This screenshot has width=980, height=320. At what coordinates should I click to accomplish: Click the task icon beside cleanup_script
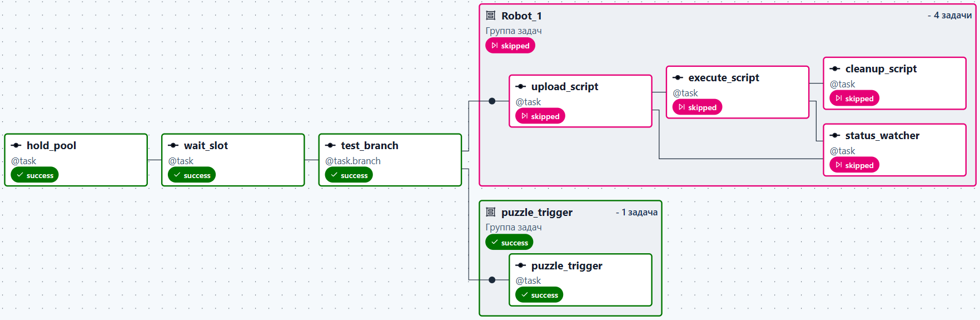point(835,68)
